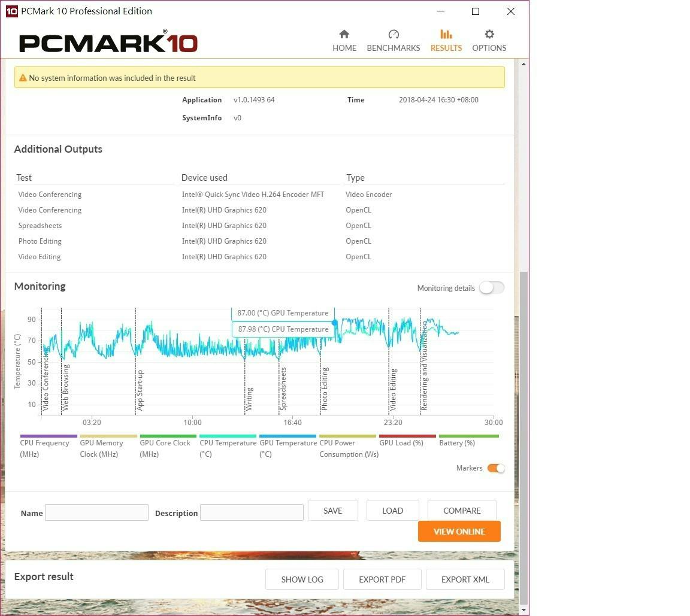Screen dimensions: 690x616
Task: Click the EXPORT PDF button
Action: [382, 579]
